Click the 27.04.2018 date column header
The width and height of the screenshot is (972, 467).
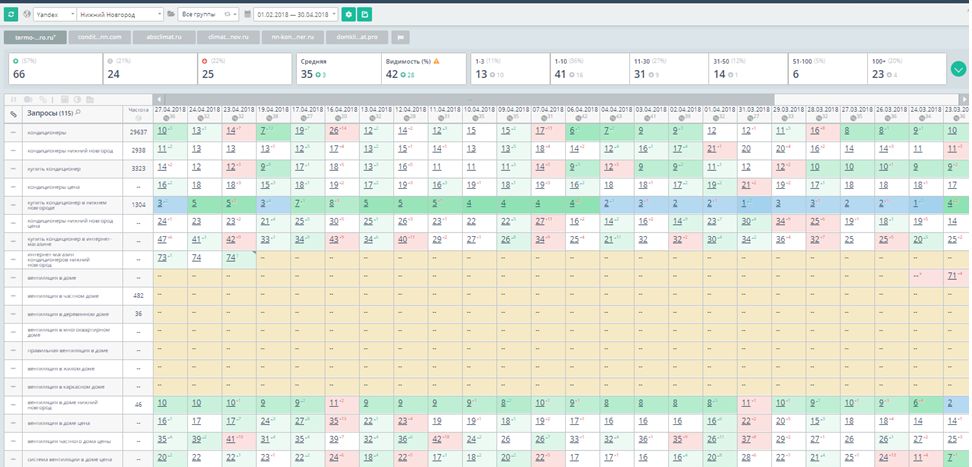pyautogui.click(x=170, y=113)
